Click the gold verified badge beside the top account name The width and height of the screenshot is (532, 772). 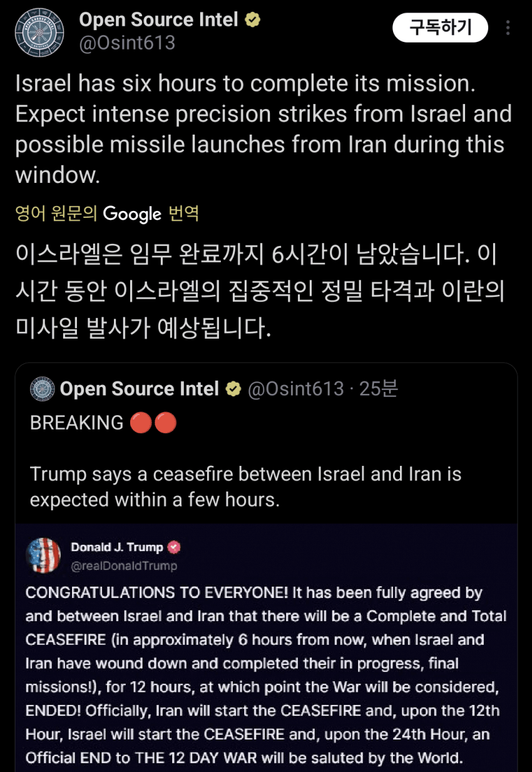(252, 20)
